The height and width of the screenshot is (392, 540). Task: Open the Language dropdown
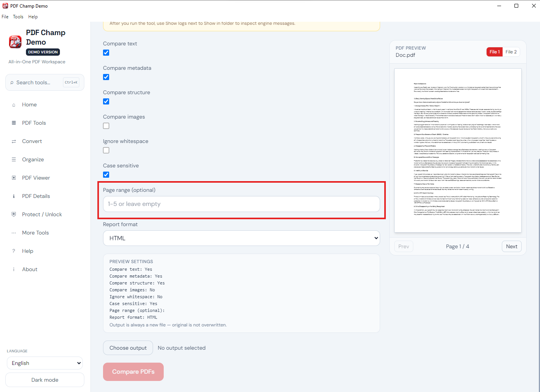45,363
